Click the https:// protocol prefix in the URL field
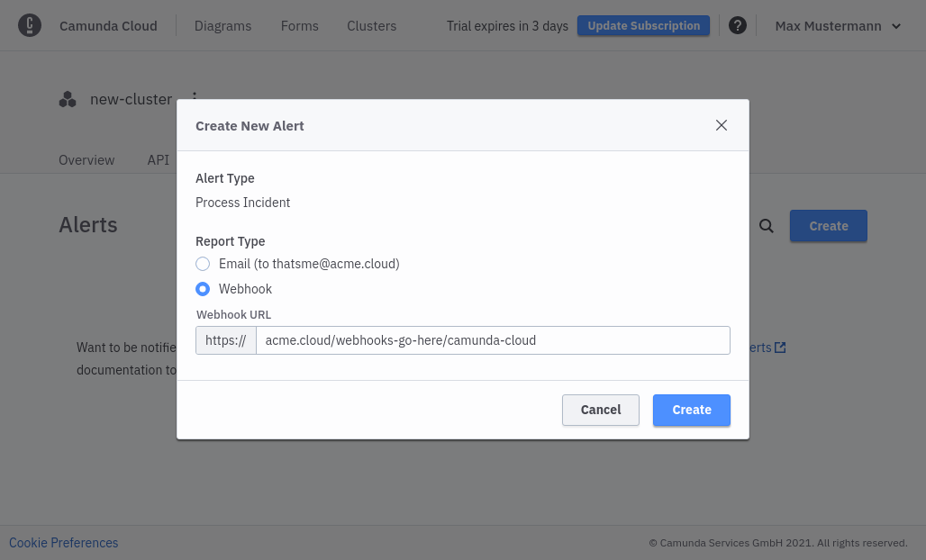Viewport: 926px width, 560px height. click(x=225, y=339)
